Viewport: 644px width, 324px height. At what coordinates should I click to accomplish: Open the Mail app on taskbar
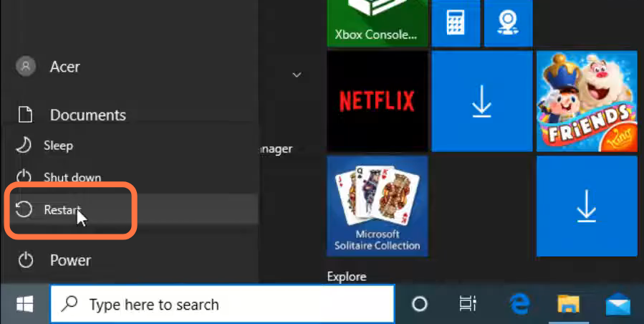[x=617, y=305]
